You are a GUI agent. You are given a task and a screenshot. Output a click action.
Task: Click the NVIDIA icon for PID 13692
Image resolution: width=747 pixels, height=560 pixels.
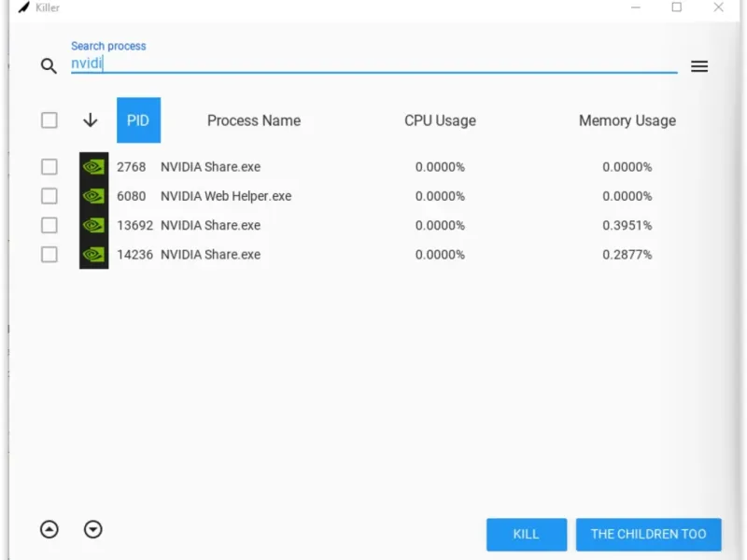[x=93, y=225]
